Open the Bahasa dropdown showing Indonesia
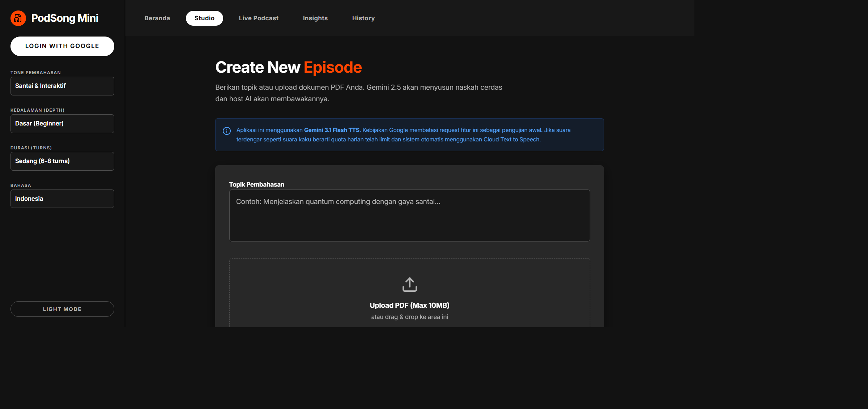 (62, 199)
